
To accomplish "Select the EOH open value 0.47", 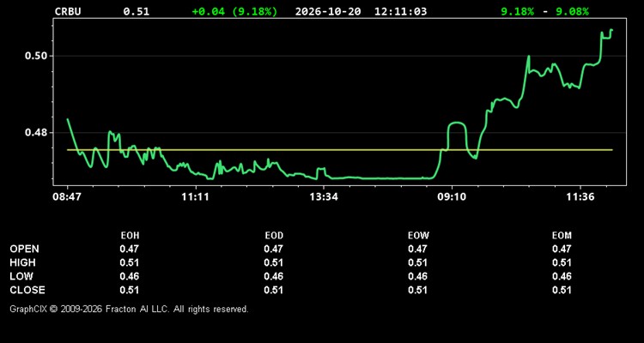I will pyautogui.click(x=130, y=249).
